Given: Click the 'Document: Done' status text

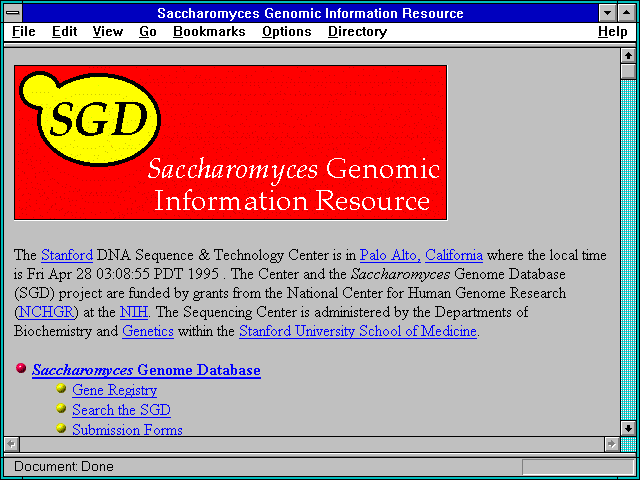Looking at the screenshot, I should click(x=64, y=466).
